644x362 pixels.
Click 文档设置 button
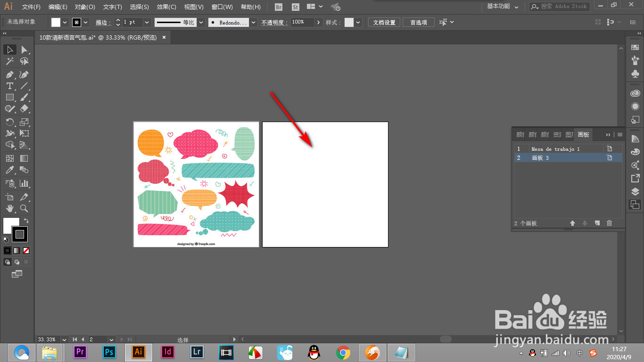click(384, 22)
